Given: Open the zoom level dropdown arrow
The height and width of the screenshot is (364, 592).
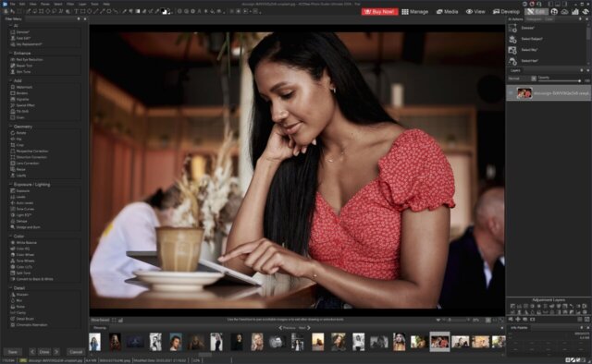Looking at the screenshot, I should (438, 320).
